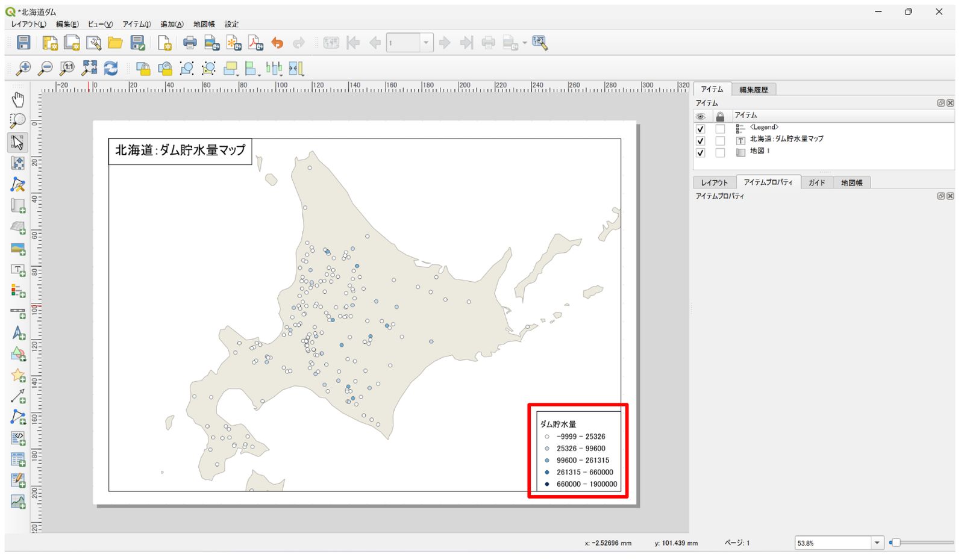This screenshot has width=964, height=560.
Task: Switch to the レイアウト properties tab
Action: pyautogui.click(x=715, y=182)
